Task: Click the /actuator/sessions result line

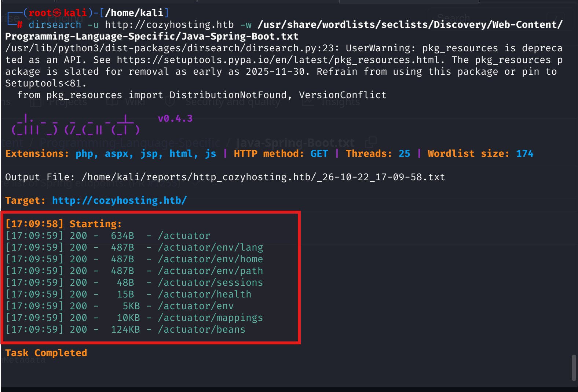Action: pyautogui.click(x=134, y=282)
